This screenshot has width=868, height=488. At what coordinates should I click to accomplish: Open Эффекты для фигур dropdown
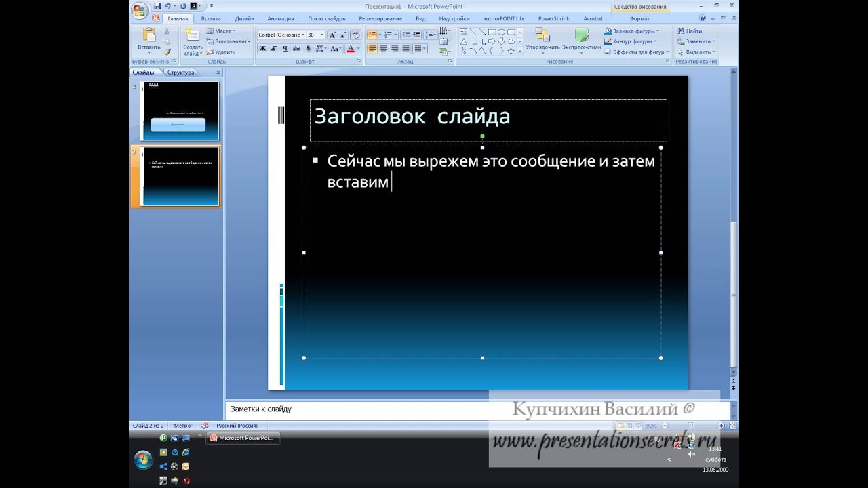635,52
